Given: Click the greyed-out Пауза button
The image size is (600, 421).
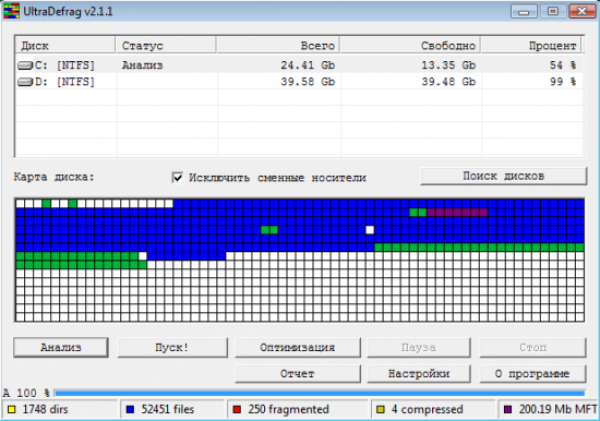Looking at the screenshot, I should [419, 348].
